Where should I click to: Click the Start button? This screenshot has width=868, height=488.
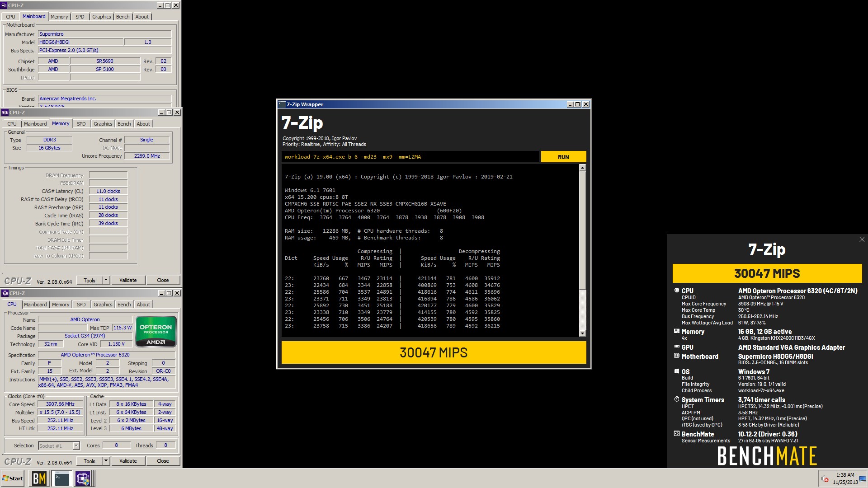click(x=13, y=479)
